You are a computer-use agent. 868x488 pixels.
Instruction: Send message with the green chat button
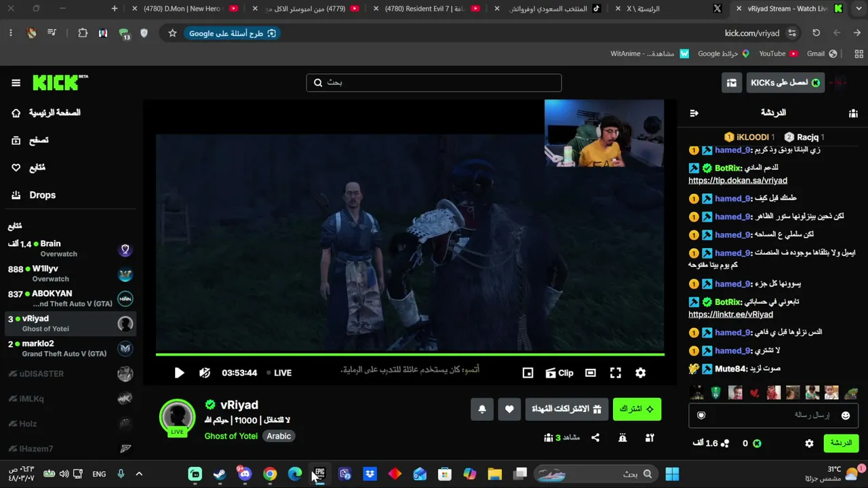(x=841, y=443)
